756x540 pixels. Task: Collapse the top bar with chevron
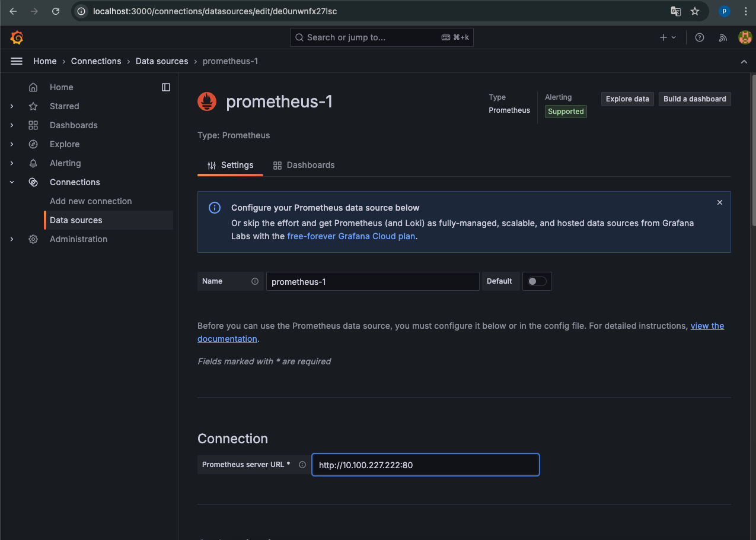click(x=744, y=62)
